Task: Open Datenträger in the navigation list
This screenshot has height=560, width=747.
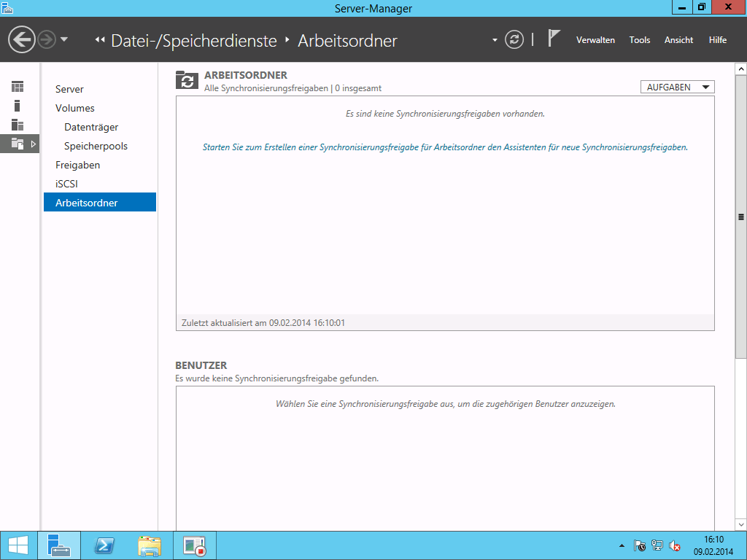Action: click(91, 127)
